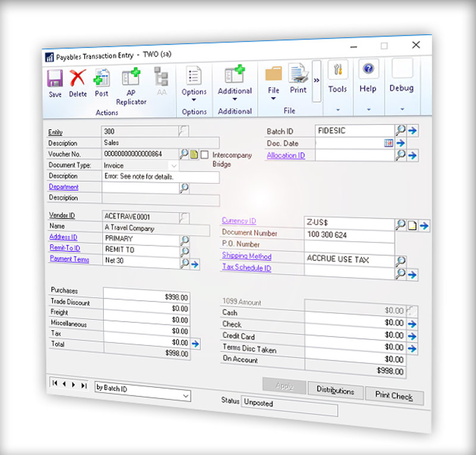Screen dimensions: 476x455
Task: Click the Print Check button
Action: (x=394, y=395)
